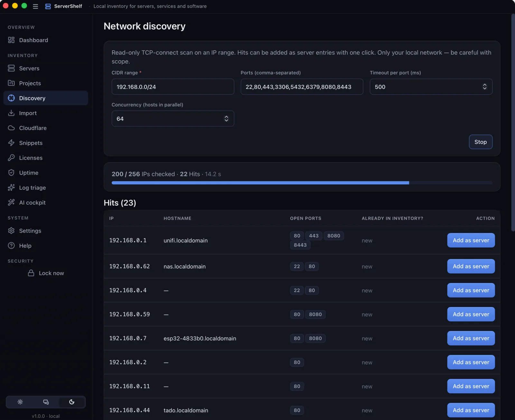This screenshot has width=515, height=420.
Task: Click the Licenses key icon
Action: coord(11,158)
